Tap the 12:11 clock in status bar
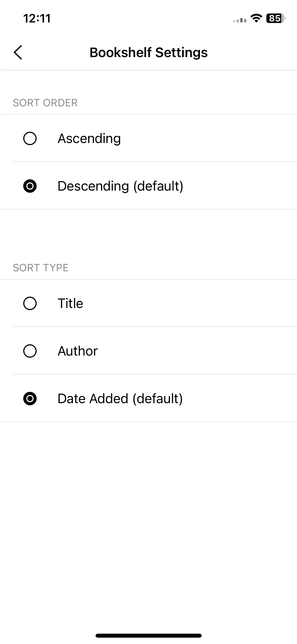The height and width of the screenshot is (644, 297). [x=37, y=19]
